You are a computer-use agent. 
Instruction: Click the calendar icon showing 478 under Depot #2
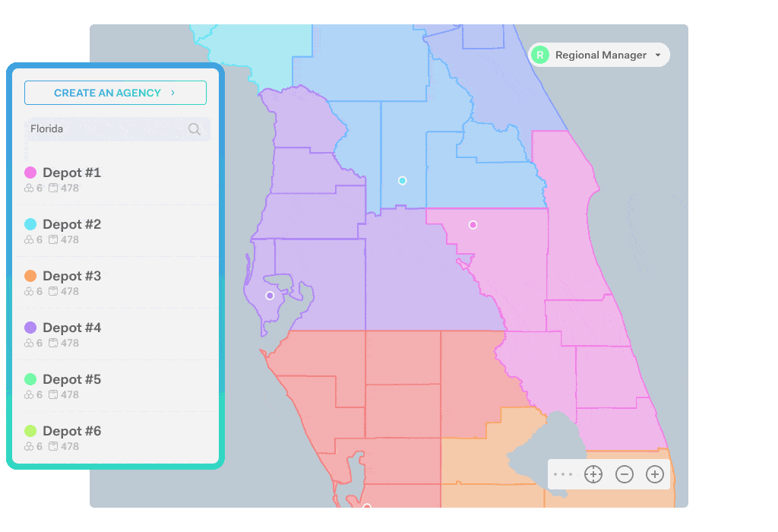[54, 239]
